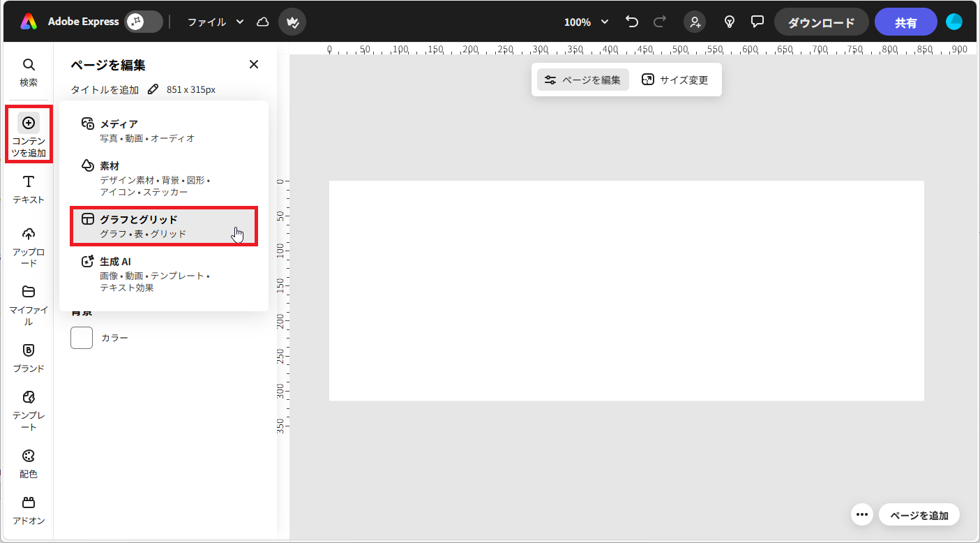The height and width of the screenshot is (543, 980).
Task: Open the 100% zoom level dropdown
Action: pyautogui.click(x=586, y=22)
